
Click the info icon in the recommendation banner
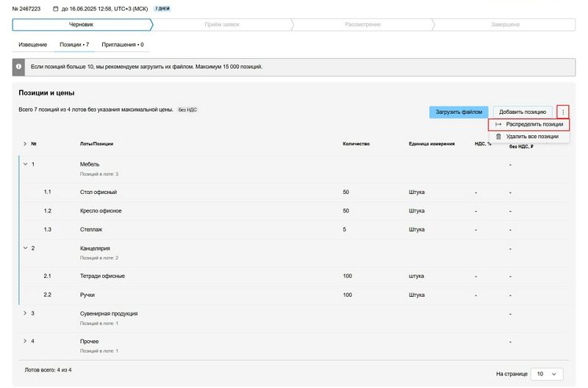coord(18,67)
